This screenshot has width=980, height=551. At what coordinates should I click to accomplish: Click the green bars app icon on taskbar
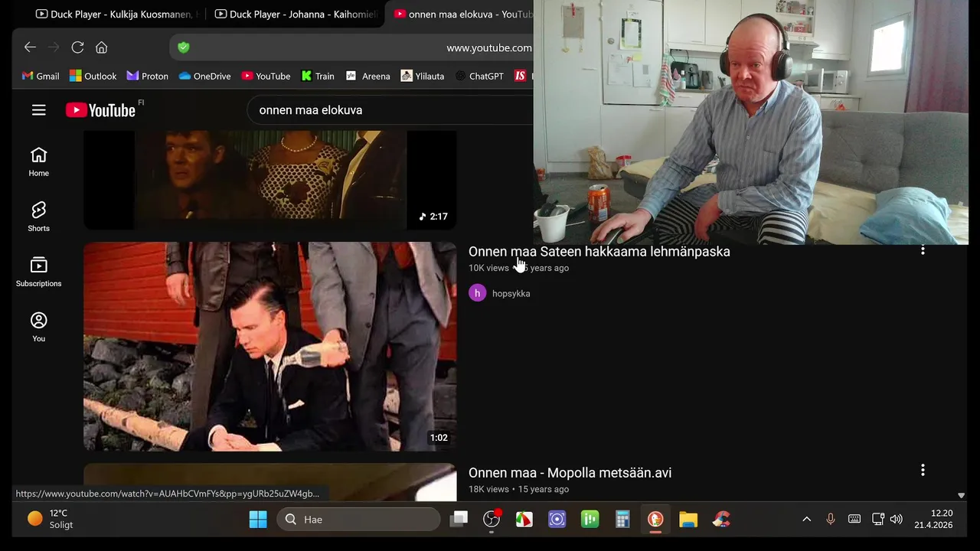[590, 520]
